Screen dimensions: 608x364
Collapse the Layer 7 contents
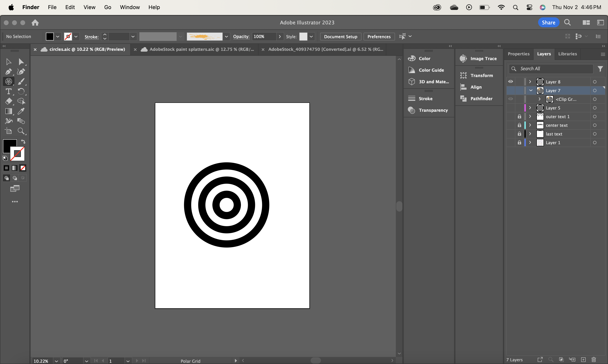point(530,90)
